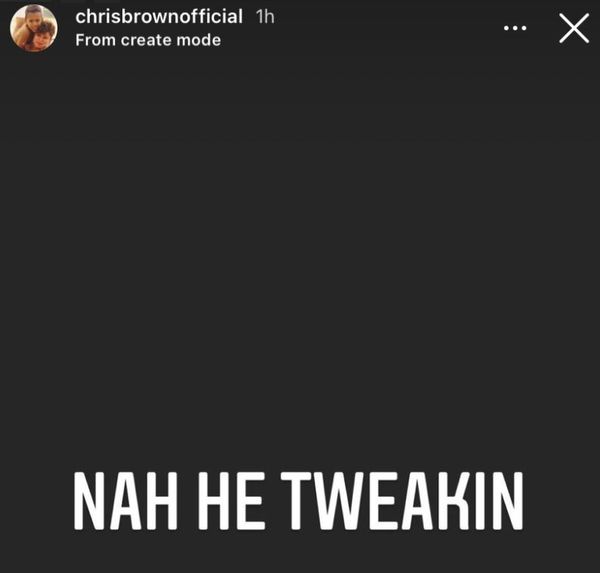Screen dimensions: 600x573
Task: Click the word TWEAKIN in the story
Action: (x=402, y=501)
